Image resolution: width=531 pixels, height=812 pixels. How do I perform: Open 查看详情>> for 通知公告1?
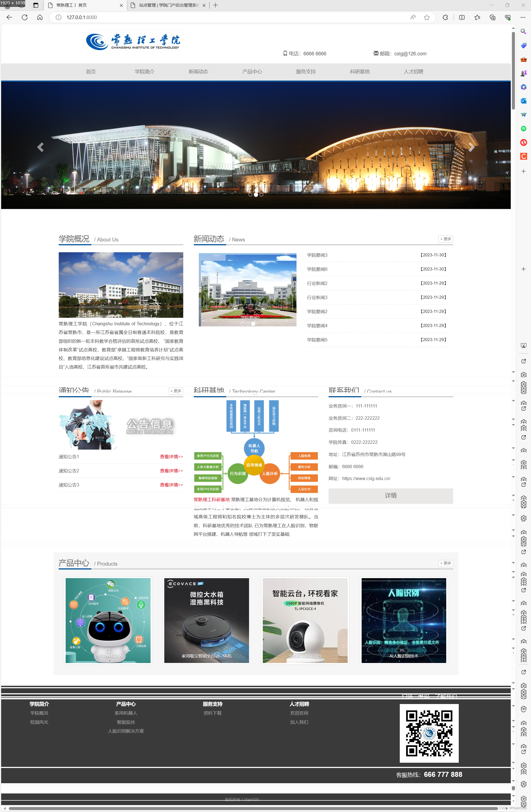[x=171, y=457]
